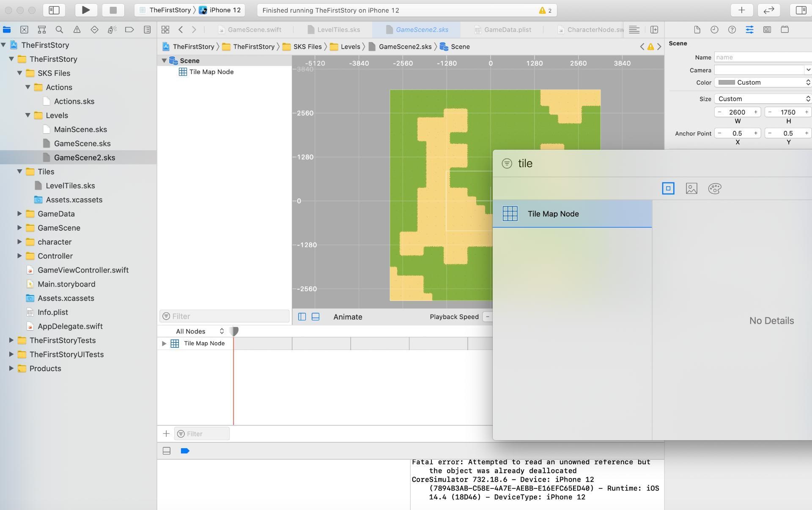Switch library to the media images tab
The image size is (812, 510).
tap(691, 188)
